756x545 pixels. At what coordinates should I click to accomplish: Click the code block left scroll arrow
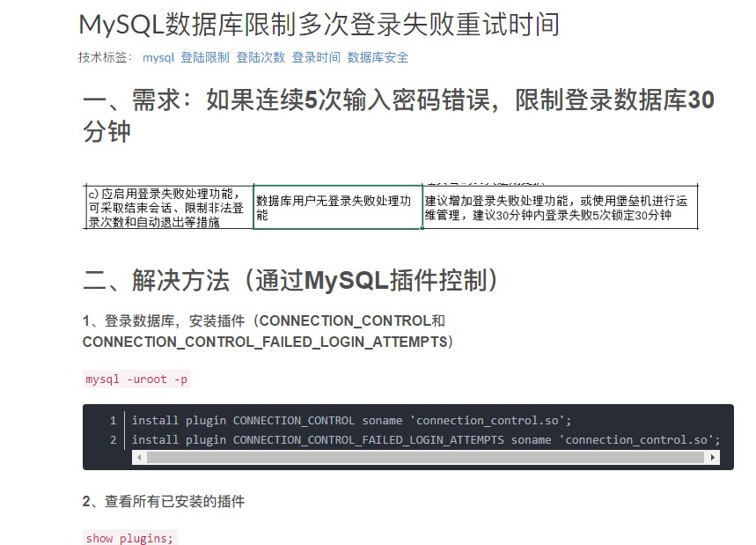[x=139, y=457]
